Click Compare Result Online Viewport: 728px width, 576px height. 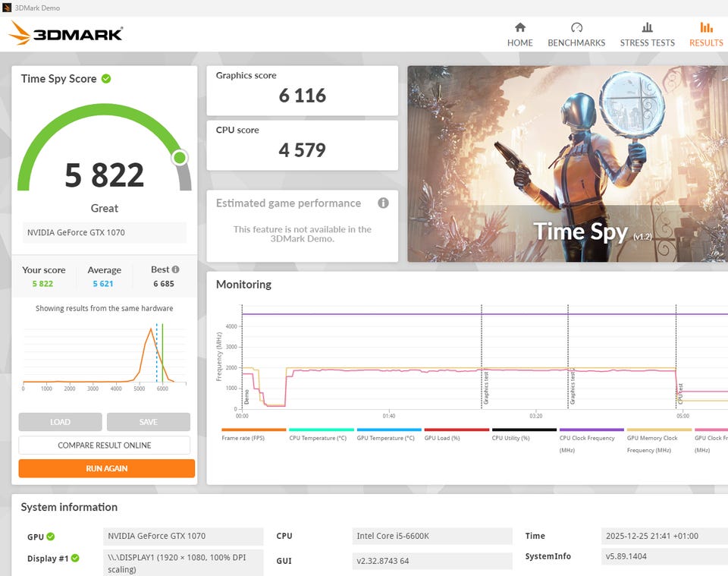click(105, 445)
